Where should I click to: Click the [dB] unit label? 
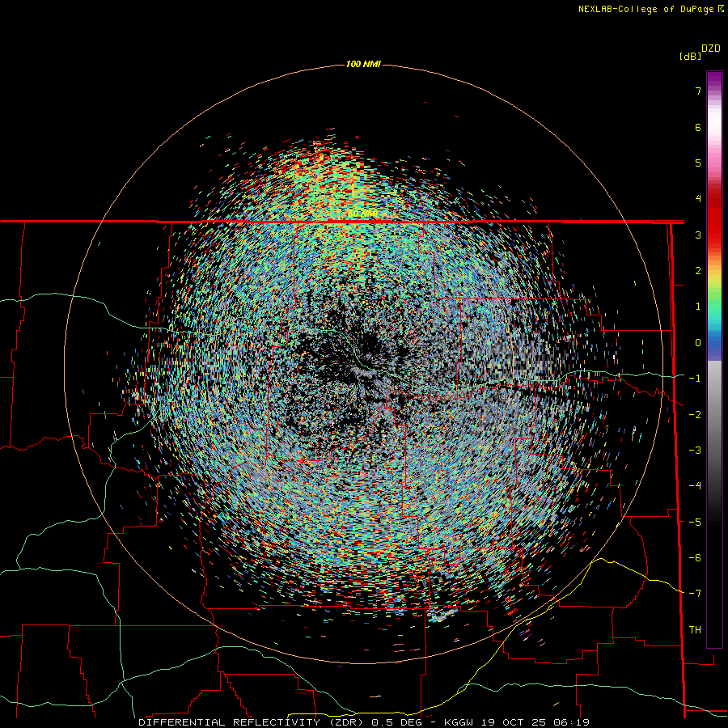[x=690, y=56]
